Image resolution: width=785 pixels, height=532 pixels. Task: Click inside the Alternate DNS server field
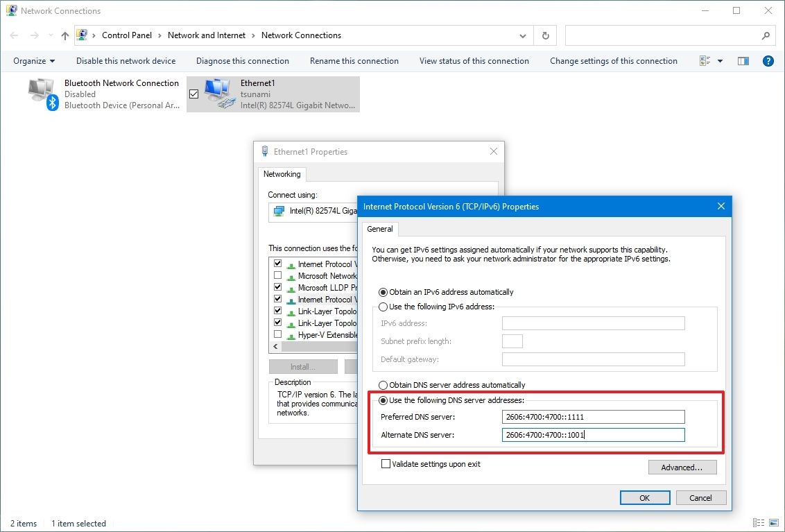tap(593, 434)
